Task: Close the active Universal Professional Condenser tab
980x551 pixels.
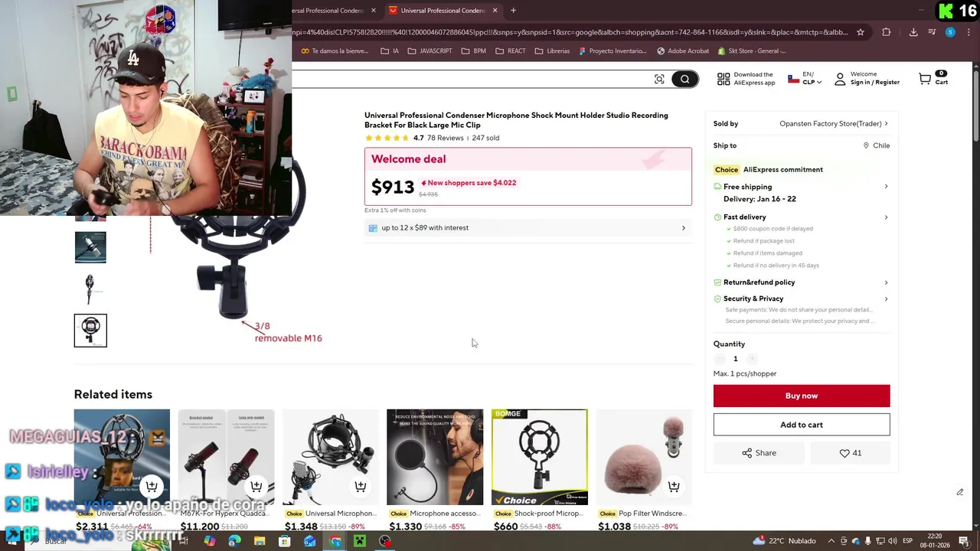Action: point(495,10)
